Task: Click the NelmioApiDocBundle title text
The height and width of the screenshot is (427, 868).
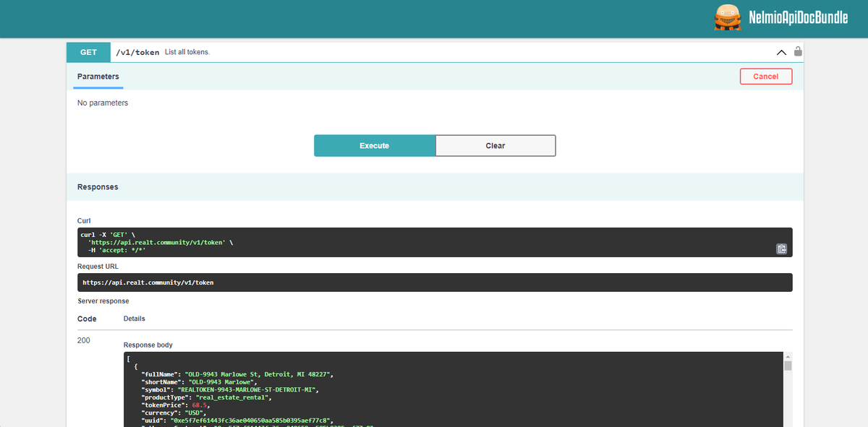Action: point(799,19)
